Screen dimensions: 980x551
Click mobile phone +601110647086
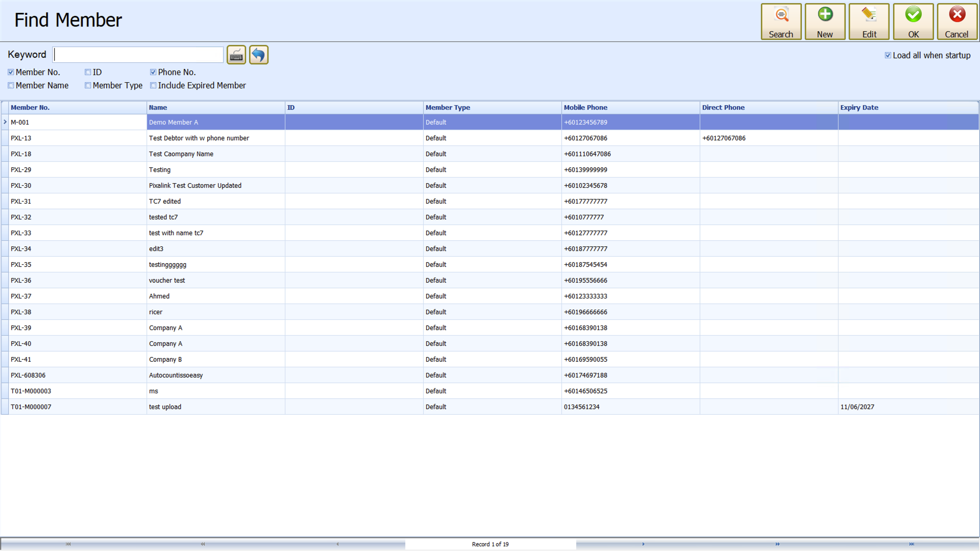[x=587, y=154]
